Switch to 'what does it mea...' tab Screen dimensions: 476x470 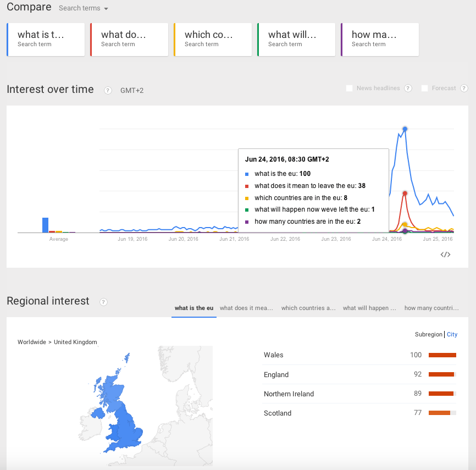pyautogui.click(x=246, y=308)
